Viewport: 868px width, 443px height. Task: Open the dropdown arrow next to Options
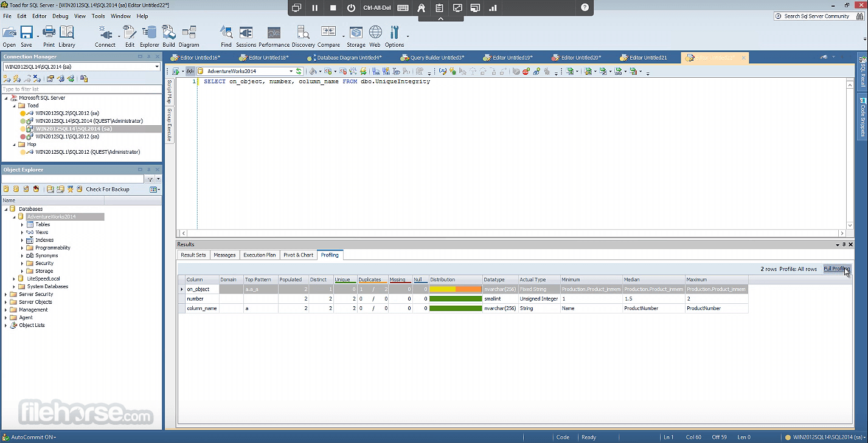click(408, 38)
